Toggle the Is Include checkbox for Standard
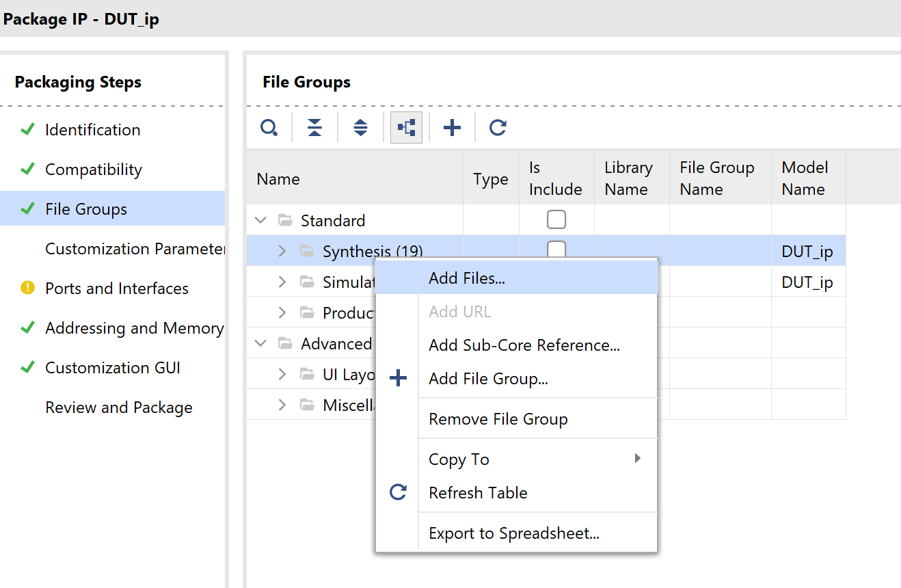Image resolution: width=901 pixels, height=588 pixels. click(x=556, y=219)
